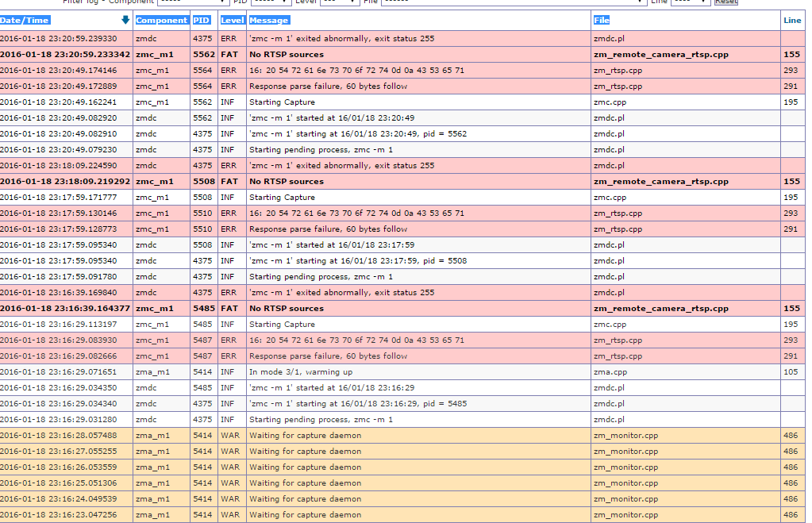Select timestamp 2016-01-18 23:16:26.053559

tap(59, 467)
